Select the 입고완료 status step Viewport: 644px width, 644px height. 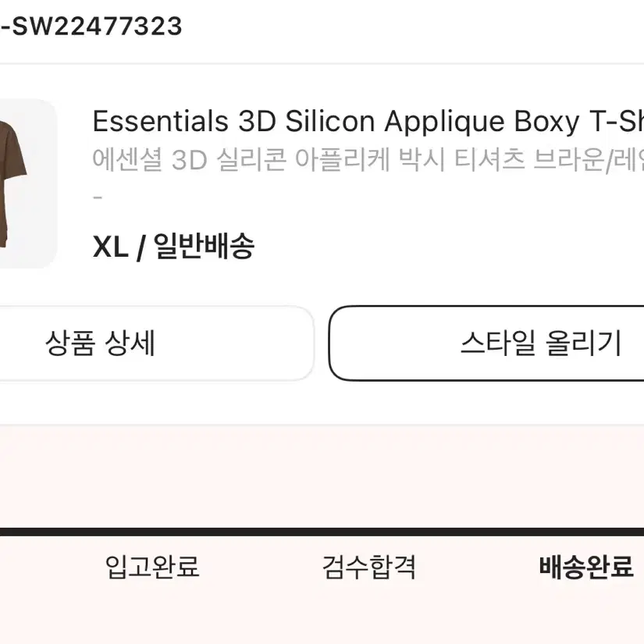click(152, 567)
